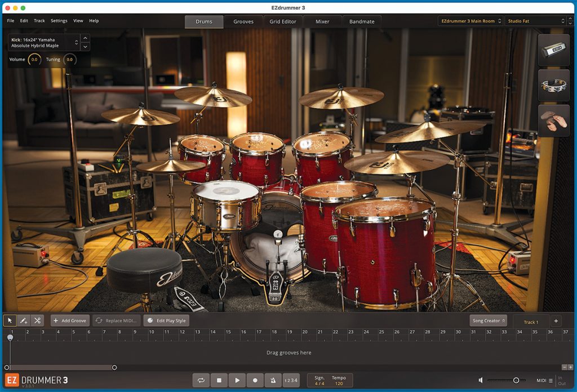The width and height of the screenshot is (577, 392).
Task: Open the View menu
Action: [x=78, y=21]
